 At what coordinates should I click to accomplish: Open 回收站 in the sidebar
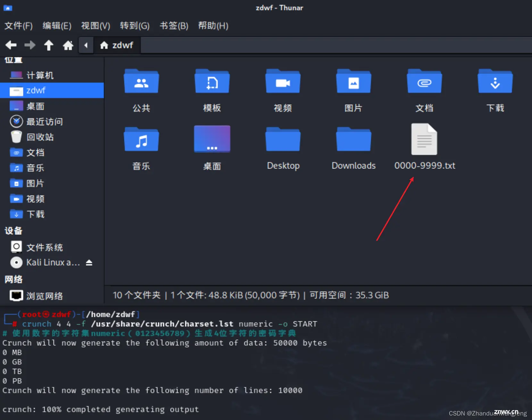point(52,137)
